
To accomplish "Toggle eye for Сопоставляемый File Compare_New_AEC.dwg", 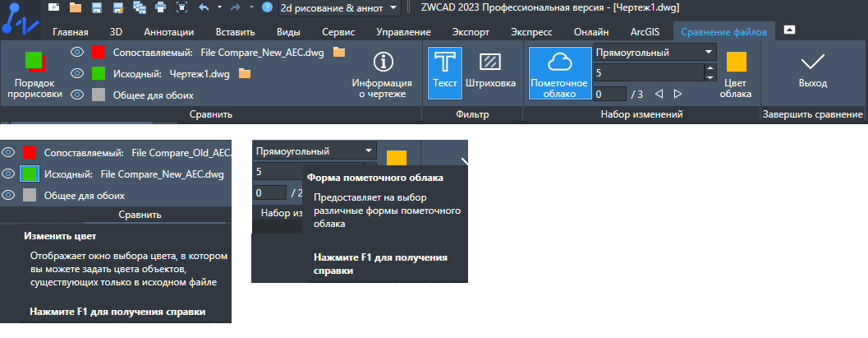I will pos(77,52).
